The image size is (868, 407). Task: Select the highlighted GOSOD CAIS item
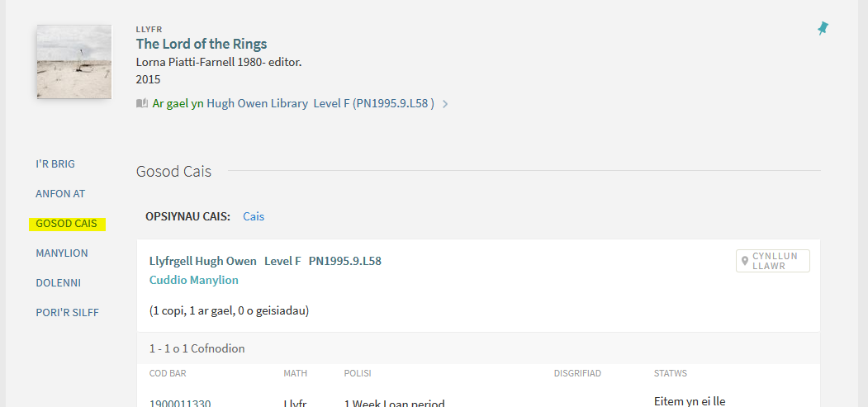[x=66, y=224]
